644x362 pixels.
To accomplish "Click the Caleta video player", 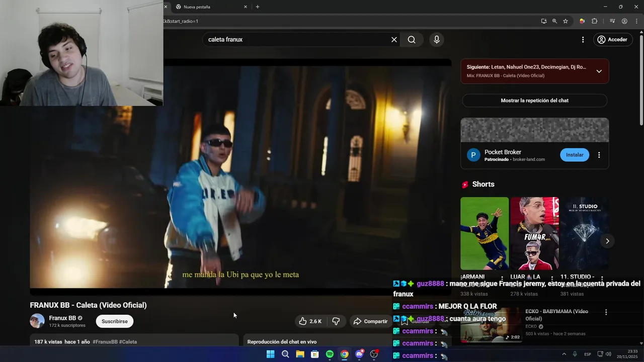I will tap(240, 177).
